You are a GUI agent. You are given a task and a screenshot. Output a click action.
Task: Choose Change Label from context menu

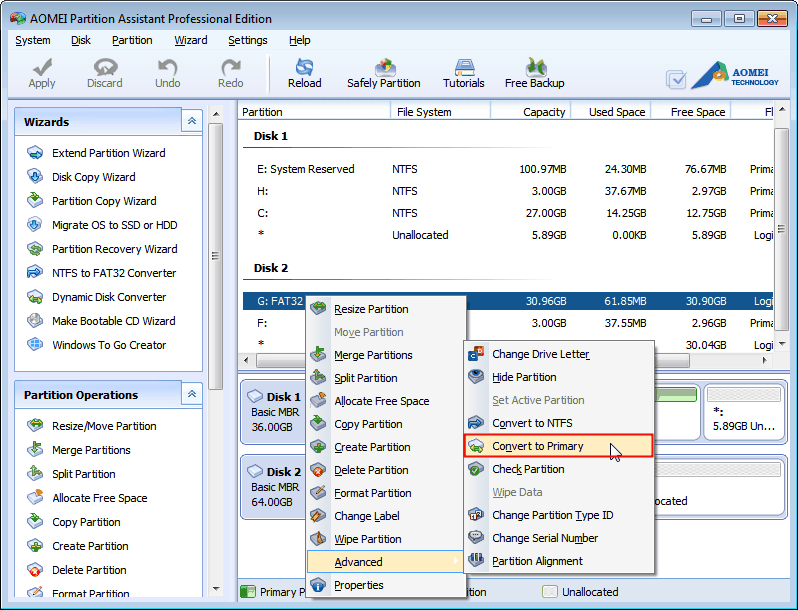tap(385, 516)
